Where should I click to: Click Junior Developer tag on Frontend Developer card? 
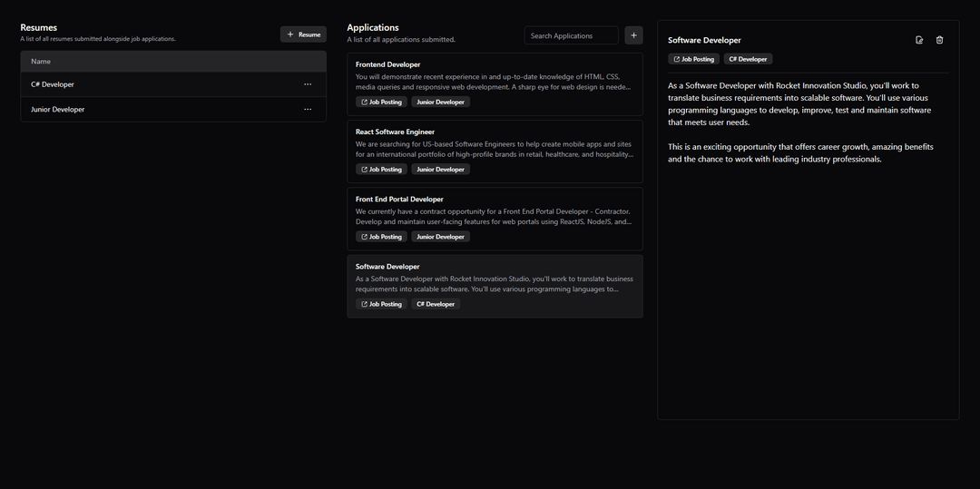(x=440, y=103)
